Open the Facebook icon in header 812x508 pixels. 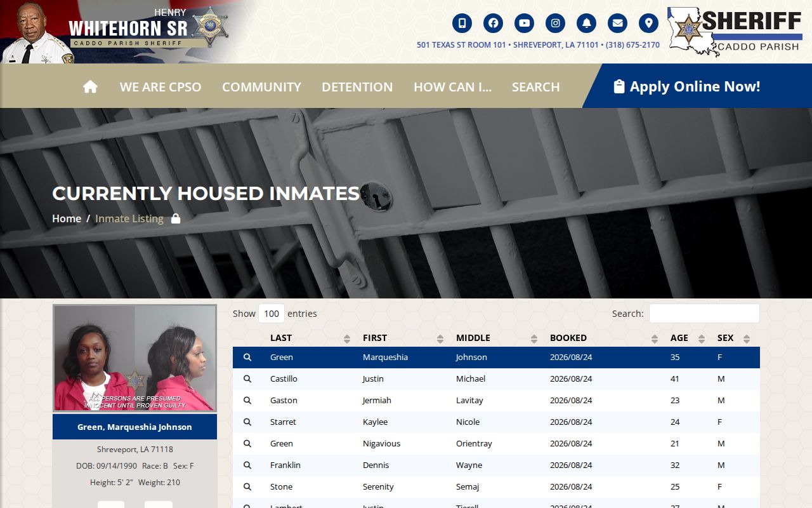pyautogui.click(x=493, y=23)
